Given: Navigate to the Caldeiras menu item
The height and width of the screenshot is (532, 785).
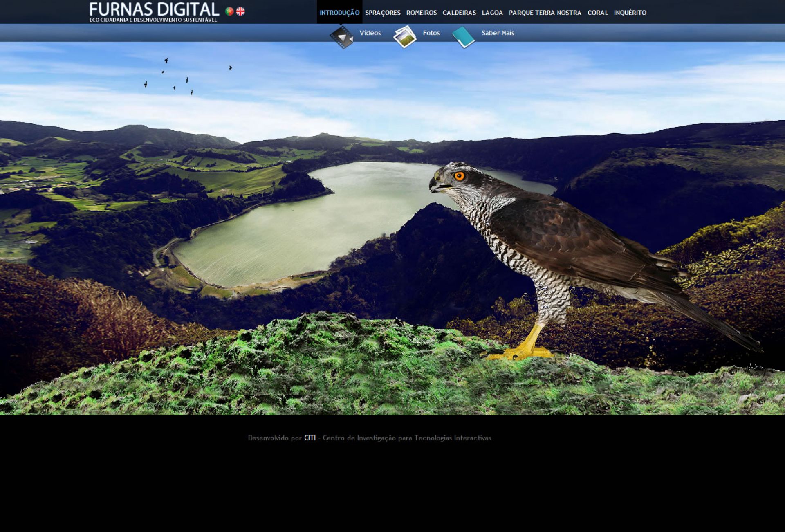Looking at the screenshot, I should [x=459, y=13].
